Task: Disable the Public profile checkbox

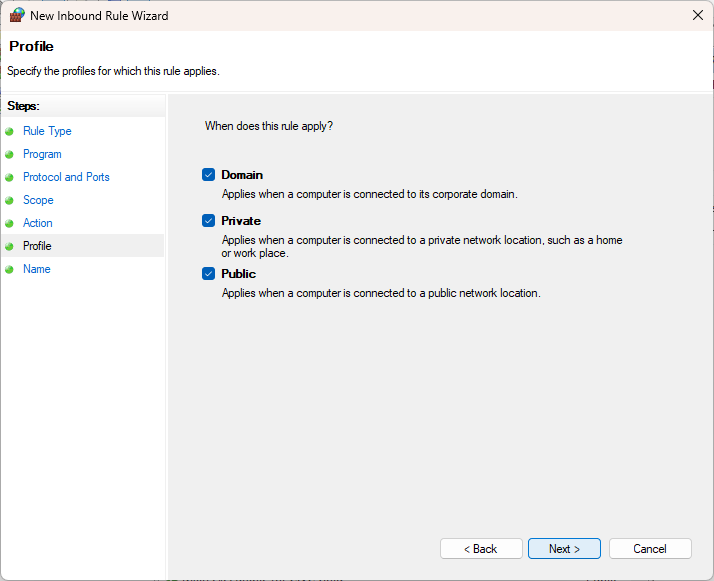Action: (x=209, y=274)
